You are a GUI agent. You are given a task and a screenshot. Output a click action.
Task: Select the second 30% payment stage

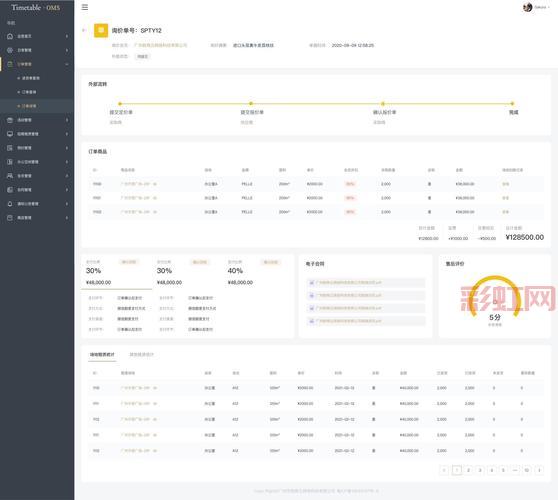pyautogui.click(x=187, y=272)
